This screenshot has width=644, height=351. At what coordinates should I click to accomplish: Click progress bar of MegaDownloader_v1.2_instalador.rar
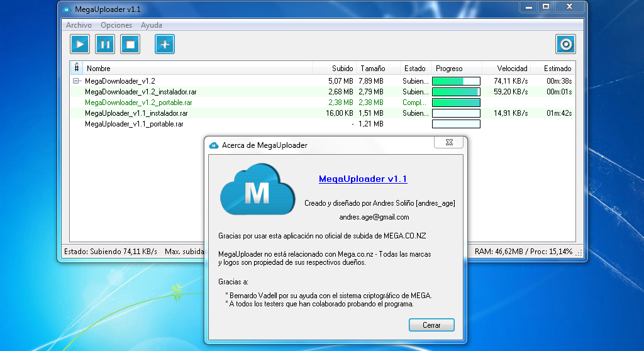point(457,92)
